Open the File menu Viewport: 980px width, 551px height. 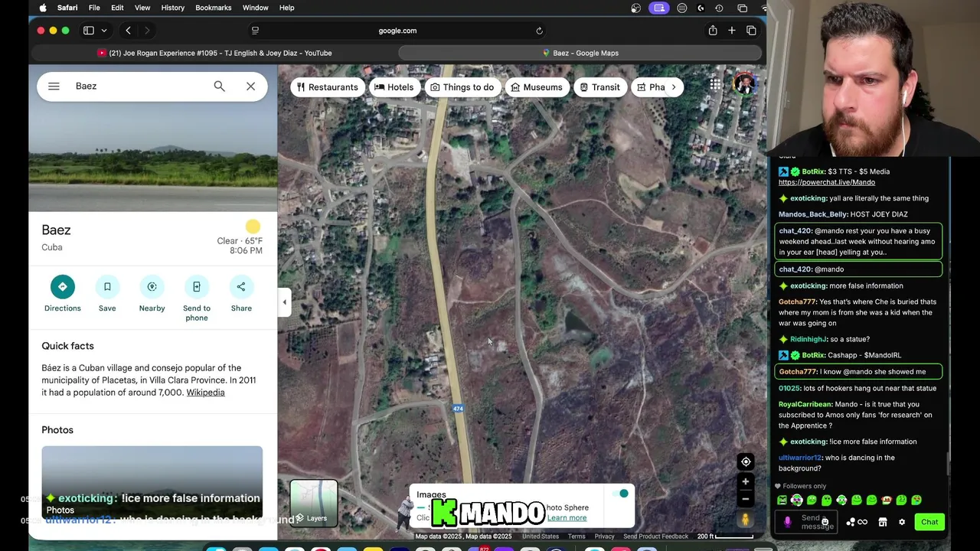pyautogui.click(x=94, y=8)
